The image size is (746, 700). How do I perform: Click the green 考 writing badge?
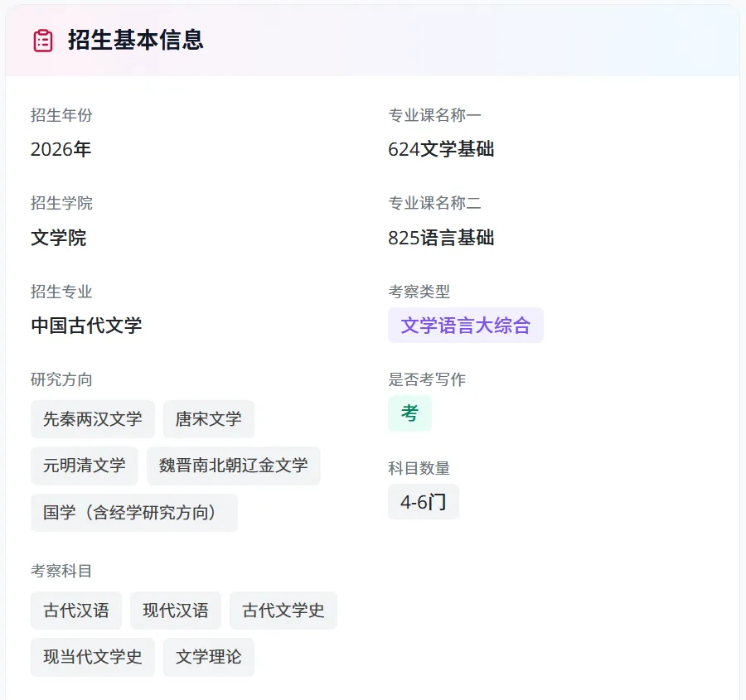click(409, 413)
